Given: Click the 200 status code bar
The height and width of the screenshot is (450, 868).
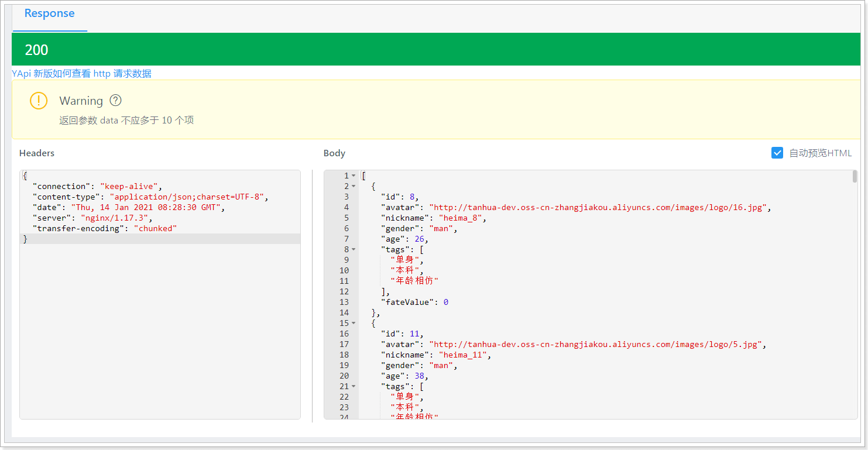Looking at the screenshot, I should (x=436, y=50).
